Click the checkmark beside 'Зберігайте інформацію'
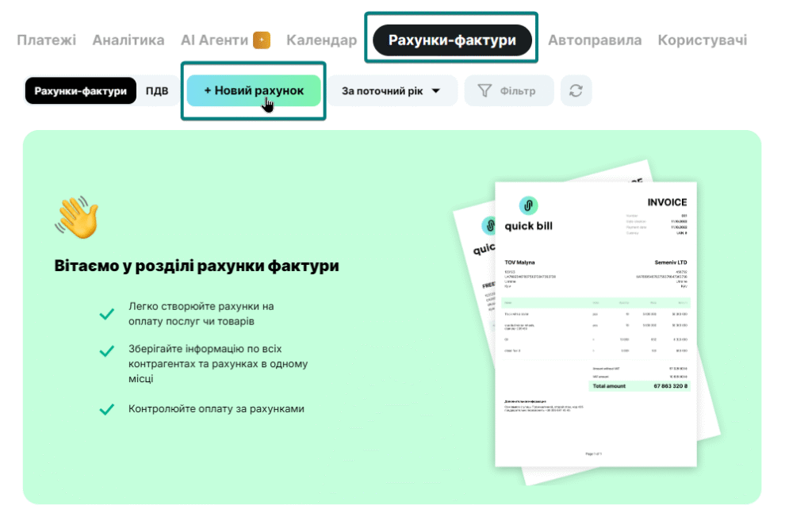 click(106, 350)
